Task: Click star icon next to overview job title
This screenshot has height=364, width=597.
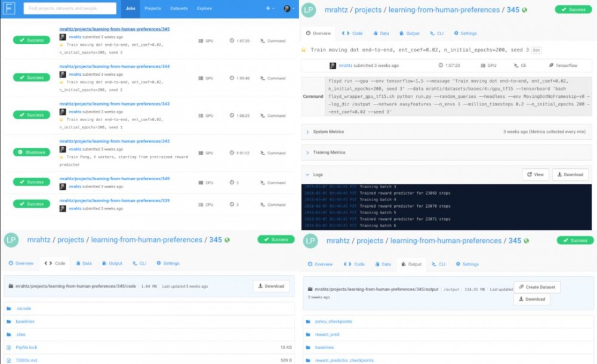Action: [304, 50]
